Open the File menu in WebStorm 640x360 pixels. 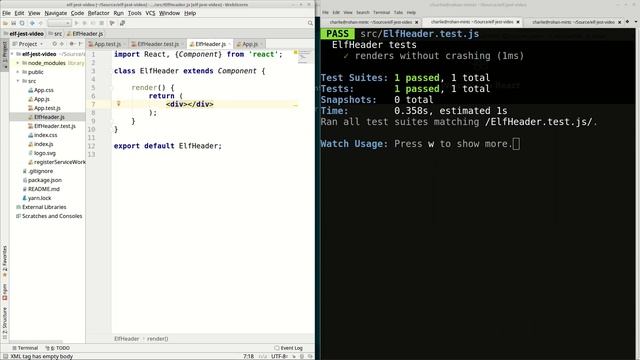pyautogui.click(x=7, y=13)
